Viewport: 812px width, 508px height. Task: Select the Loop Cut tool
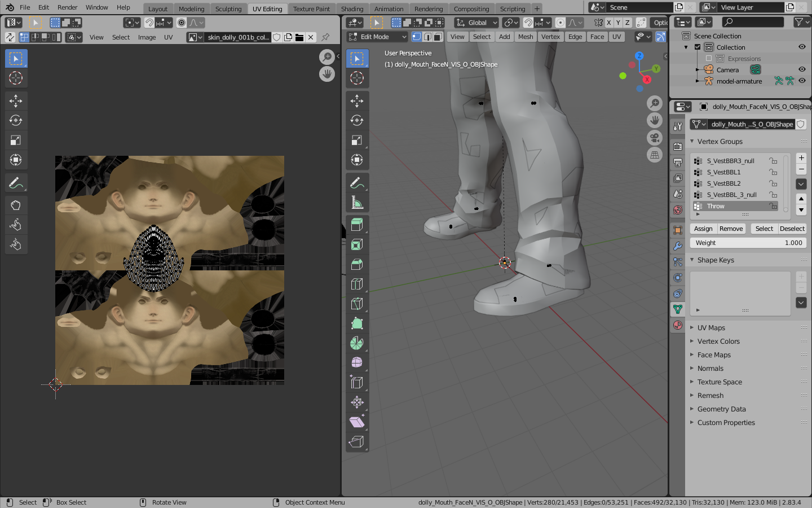[x=357, y=284]
